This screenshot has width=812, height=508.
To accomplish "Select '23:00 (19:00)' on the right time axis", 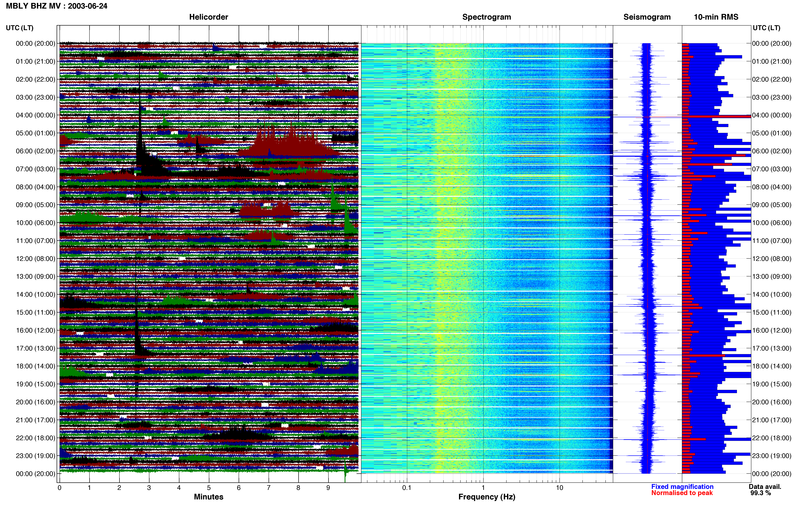I will tap(772, 456).
